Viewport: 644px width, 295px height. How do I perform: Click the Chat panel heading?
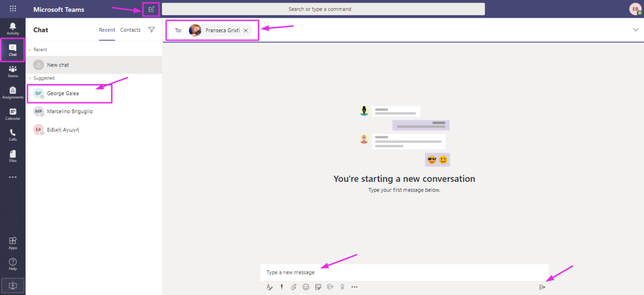coord(41,30)
